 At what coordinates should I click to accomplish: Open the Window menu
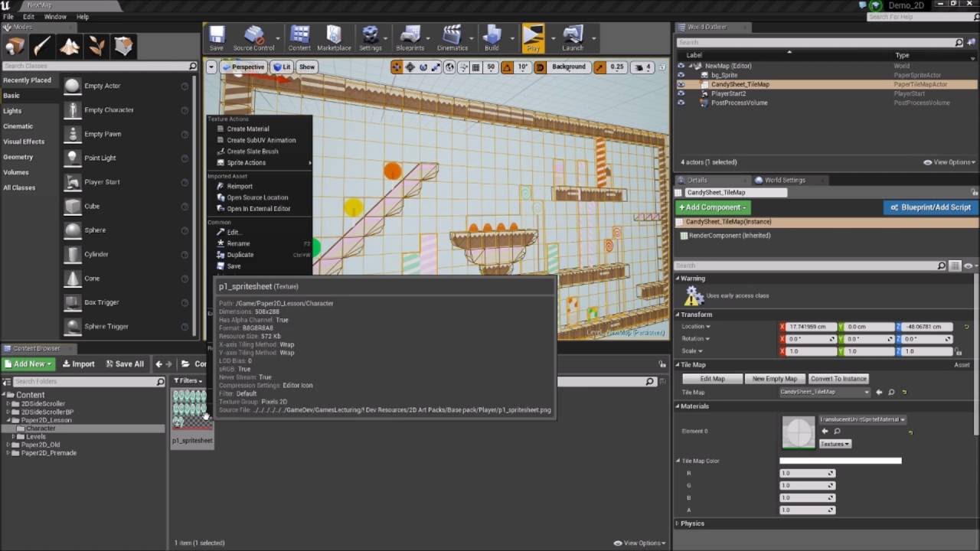point(55,16)
